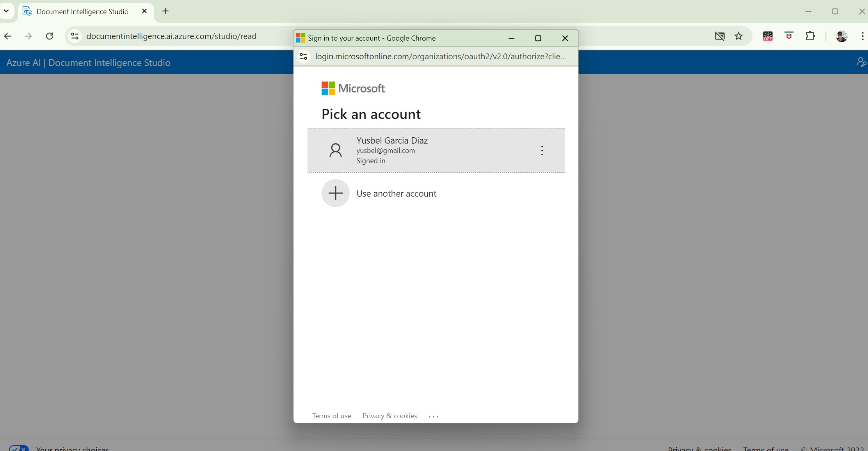Click the camera blocked icon in address bar
868x451 pixels.
coord(720,36)
